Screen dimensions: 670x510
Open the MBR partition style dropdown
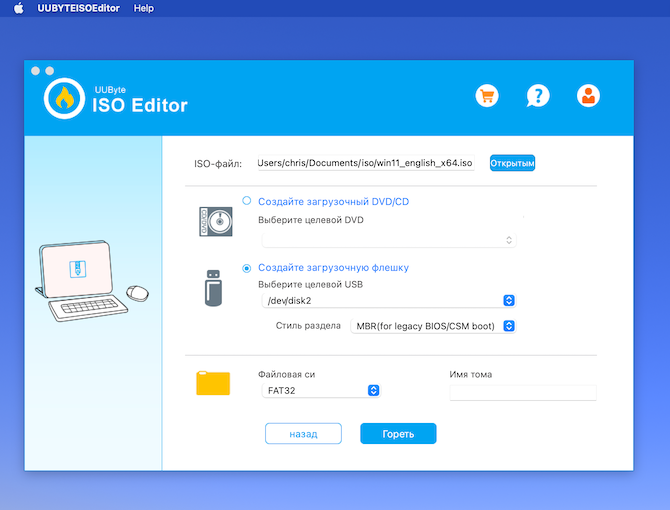(433, 326)
